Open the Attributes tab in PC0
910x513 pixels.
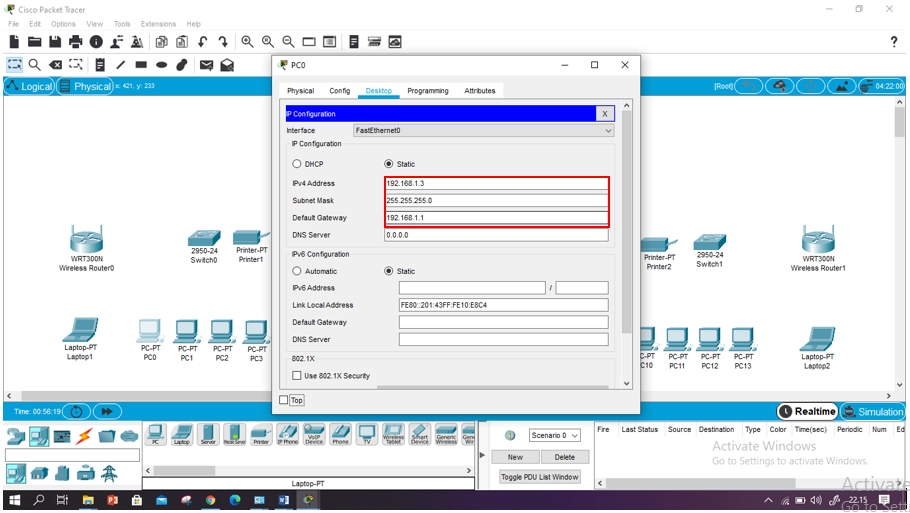click(479, 91)
